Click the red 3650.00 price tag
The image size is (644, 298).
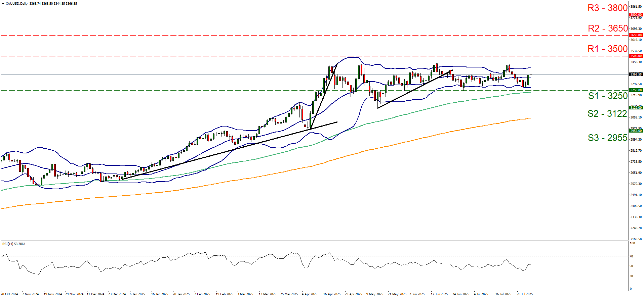point(636,35)
